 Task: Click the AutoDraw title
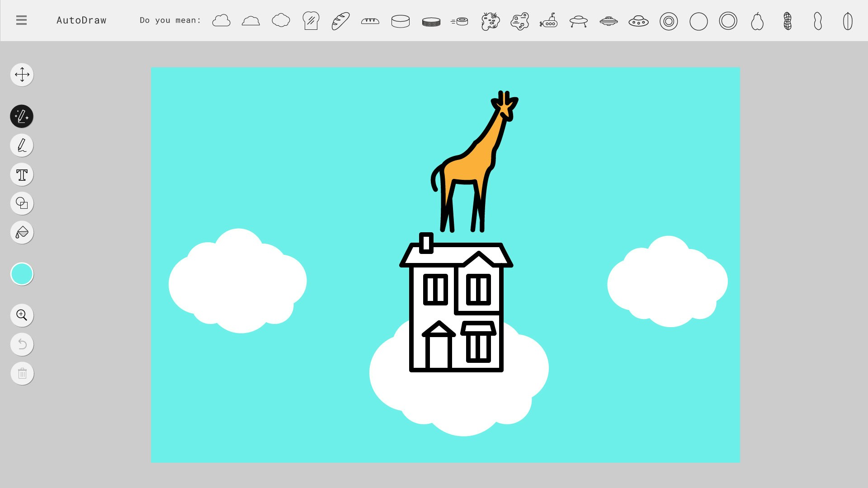(x=81, y=20)
